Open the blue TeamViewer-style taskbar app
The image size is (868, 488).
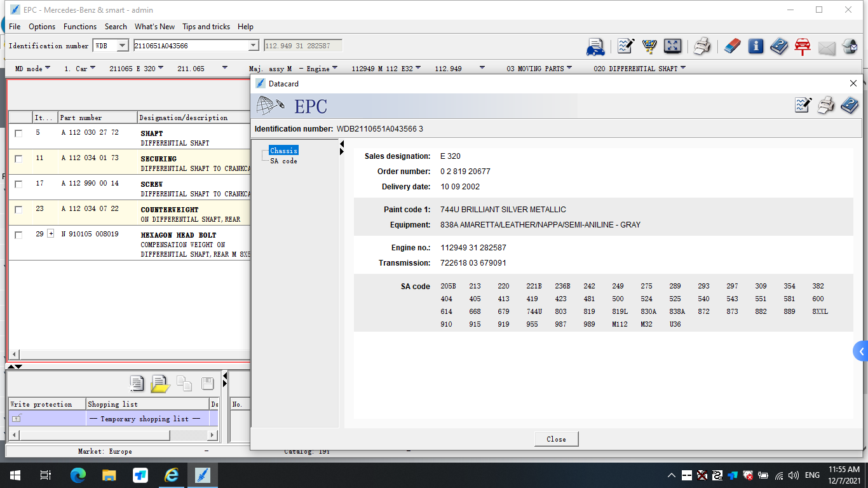(140, 475)
